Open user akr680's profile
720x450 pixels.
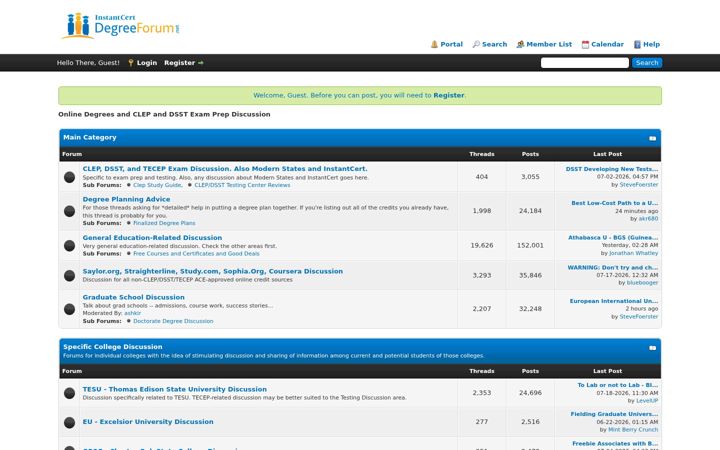648,219
